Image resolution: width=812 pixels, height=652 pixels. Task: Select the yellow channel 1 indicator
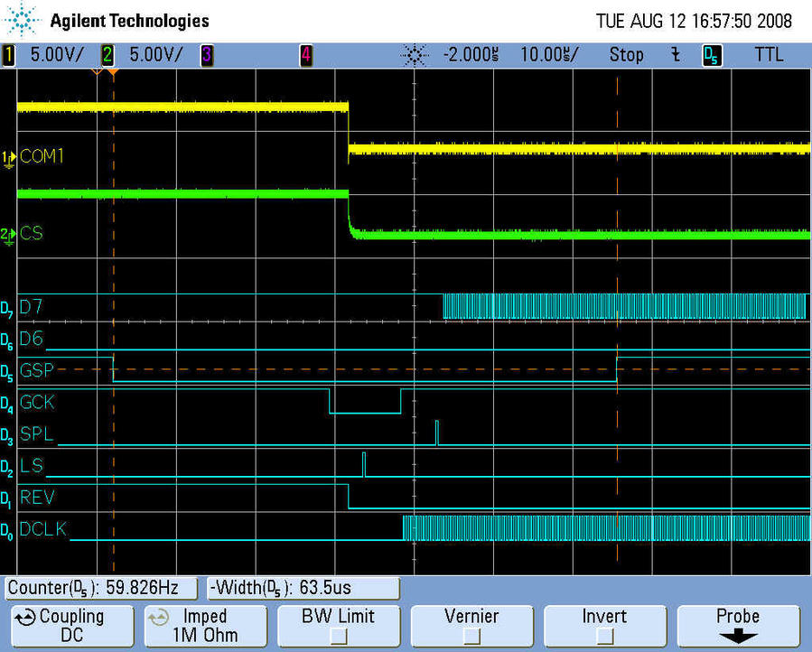[x=10, y=55]
